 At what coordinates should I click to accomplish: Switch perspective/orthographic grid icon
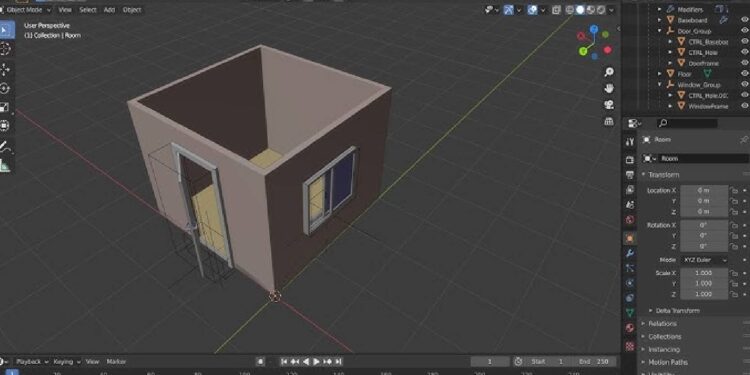point(609,121)
